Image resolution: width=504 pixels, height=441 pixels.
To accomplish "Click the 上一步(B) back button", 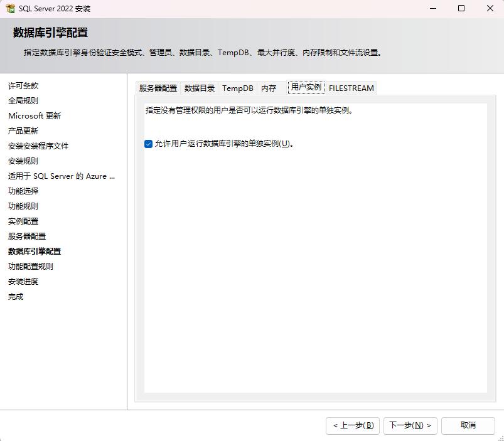I will point(353,425).
